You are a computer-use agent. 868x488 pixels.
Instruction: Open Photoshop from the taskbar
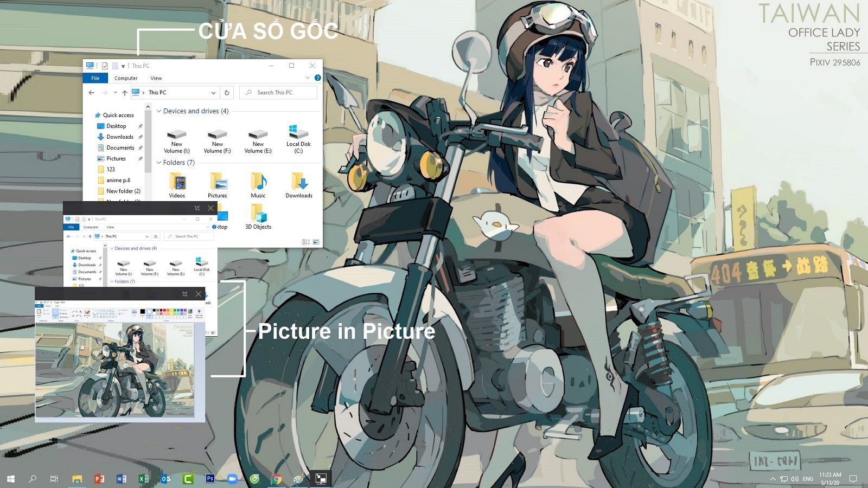[210, 479]
